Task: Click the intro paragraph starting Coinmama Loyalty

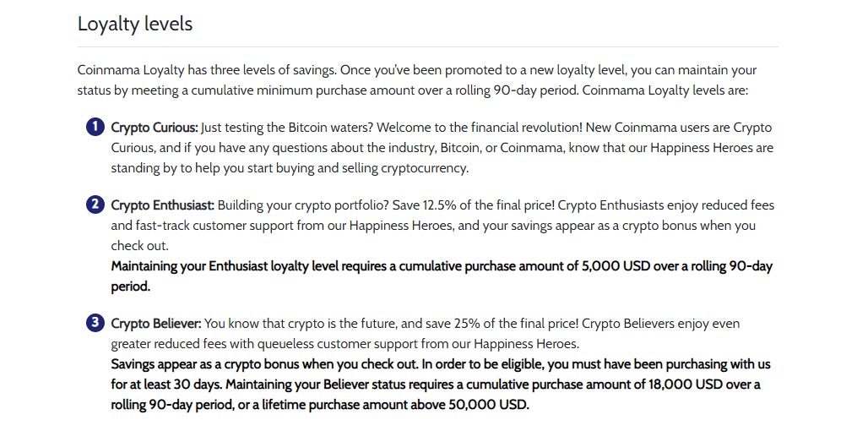Action: coord(417,80)
